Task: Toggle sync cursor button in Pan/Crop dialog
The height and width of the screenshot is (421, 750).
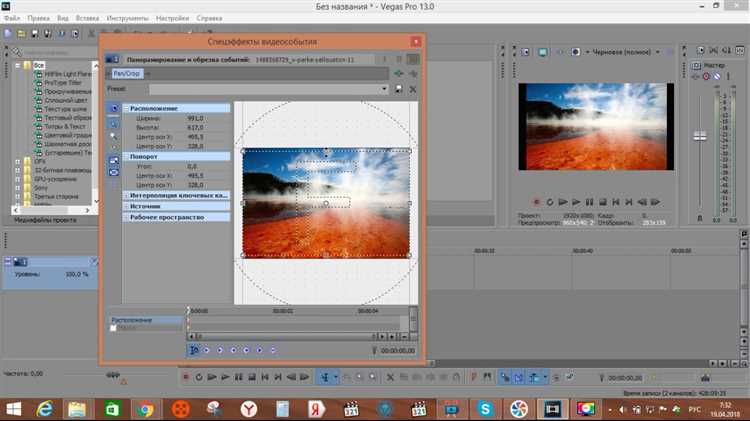Action: (x=194, y=350)
